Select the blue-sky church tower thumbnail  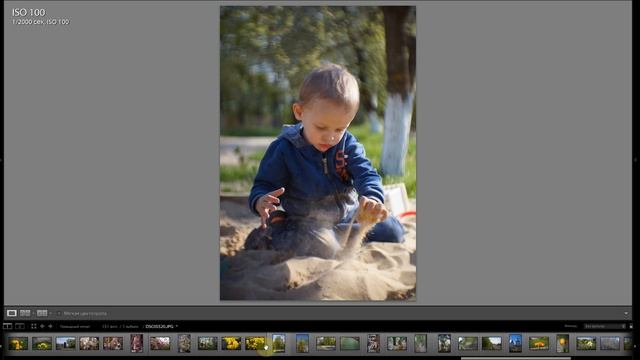click(x=515, y=343)
